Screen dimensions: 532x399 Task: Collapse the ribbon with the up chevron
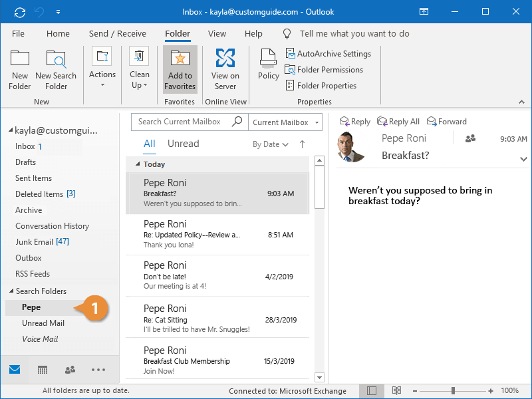(x=521, y=102)
